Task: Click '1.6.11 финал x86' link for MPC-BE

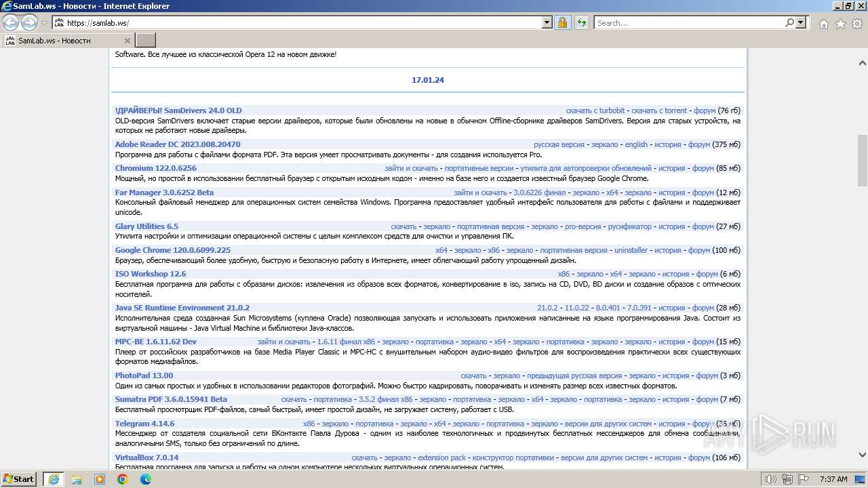Action: click(346, 342)
